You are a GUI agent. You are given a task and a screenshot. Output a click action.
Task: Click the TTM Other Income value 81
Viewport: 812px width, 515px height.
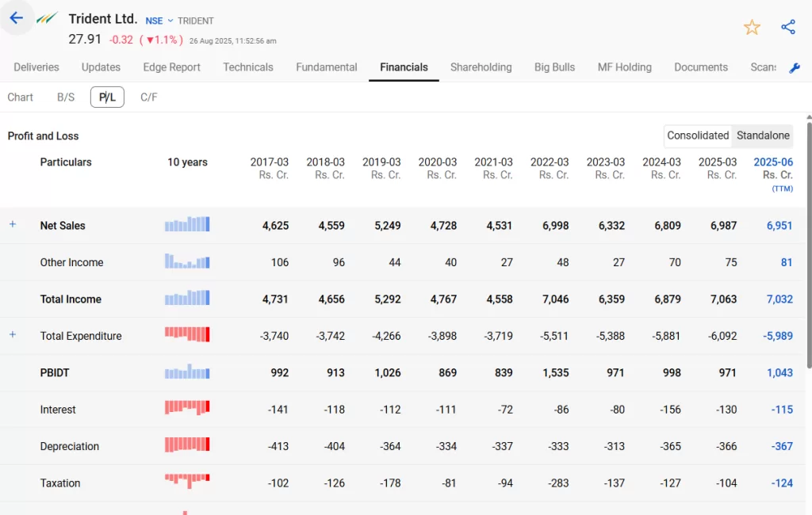pyautogui.click(x=787, y=262)
